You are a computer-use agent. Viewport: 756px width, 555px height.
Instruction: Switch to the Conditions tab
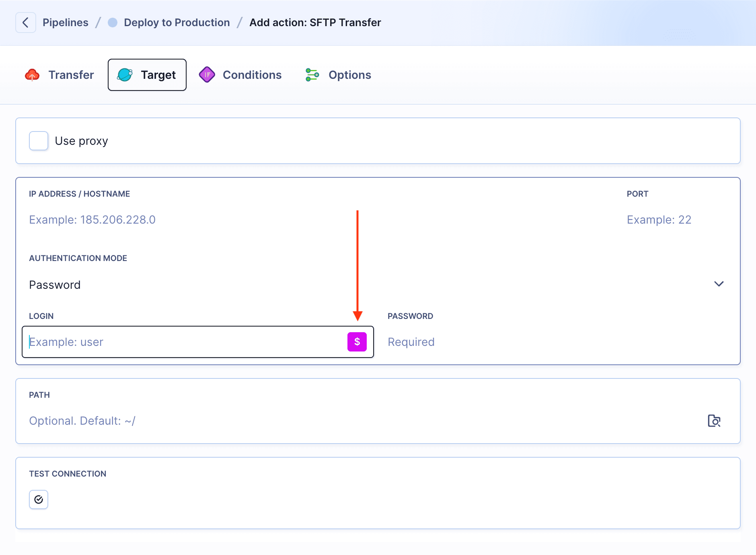point(251,74)
